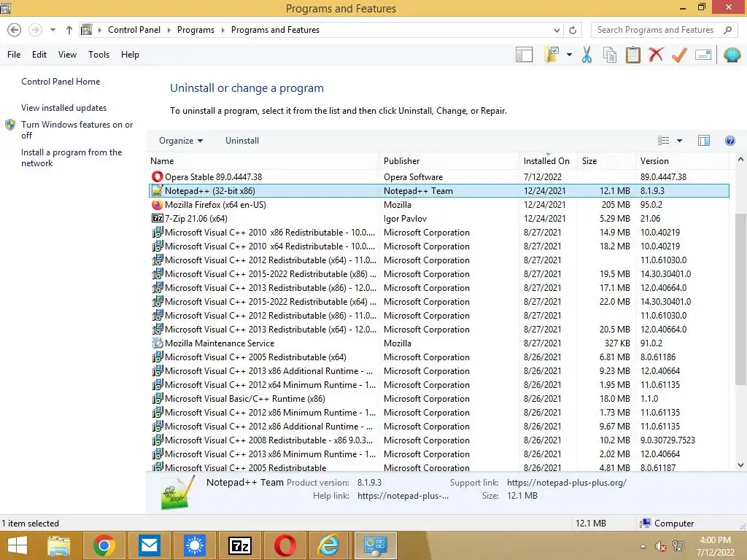Click the Paste clipboard icon
The height and width of the screenshot is (560, 747).
(633, 55)
